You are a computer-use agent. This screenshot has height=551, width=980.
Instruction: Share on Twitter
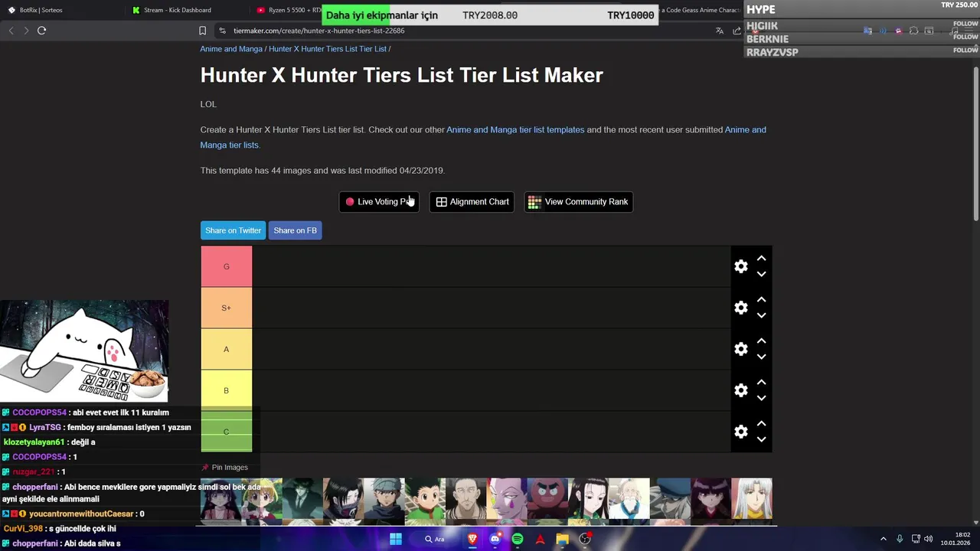coord(233,230)
